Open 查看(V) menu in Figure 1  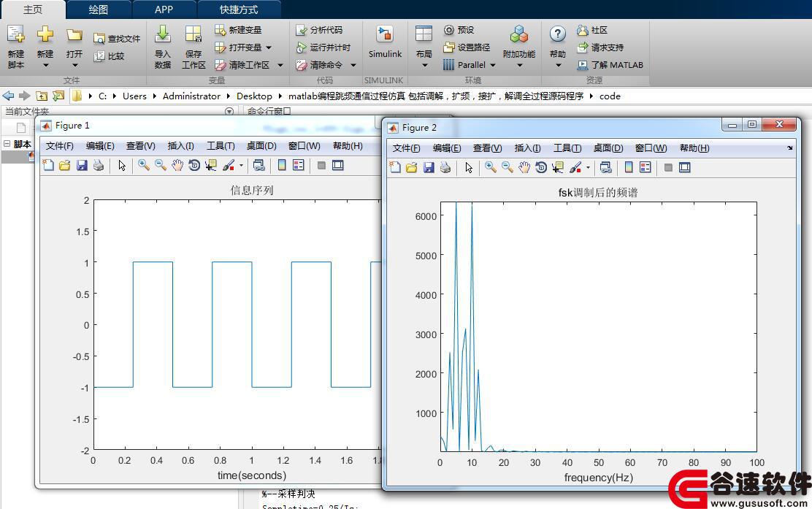coord(140,146)
